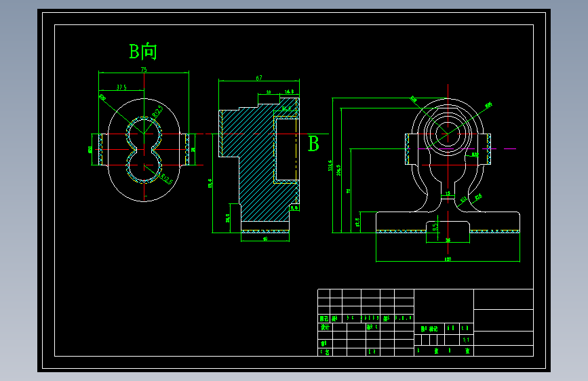This screenshot has height=381, width=588.
Task: Pick the "67" section width dimension
Action: pyautogui.click(x=259, y=78)
